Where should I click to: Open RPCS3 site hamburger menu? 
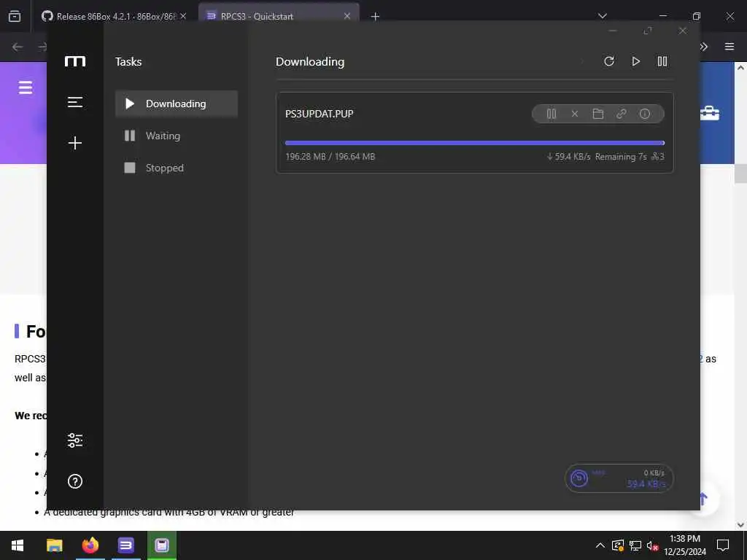(x=26, y=87)
